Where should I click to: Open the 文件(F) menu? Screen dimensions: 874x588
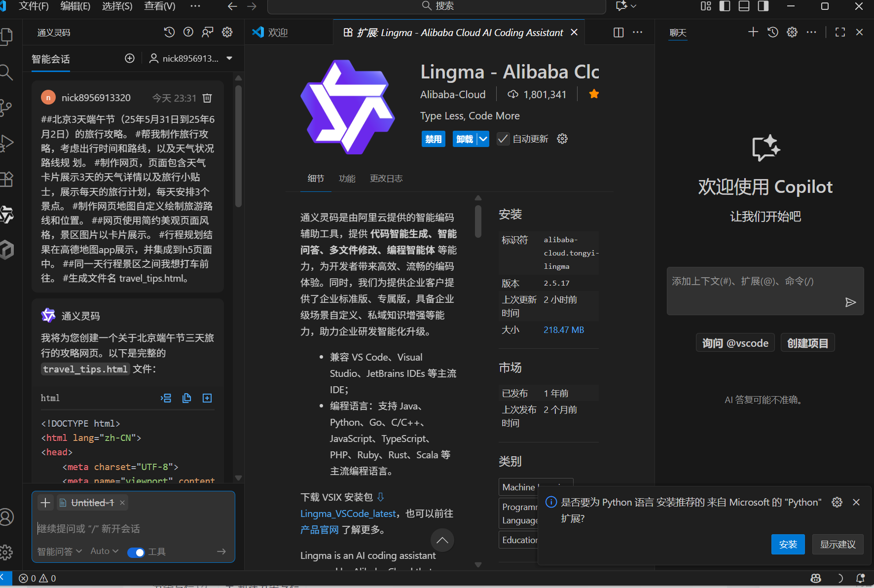[x=34, y=6]
